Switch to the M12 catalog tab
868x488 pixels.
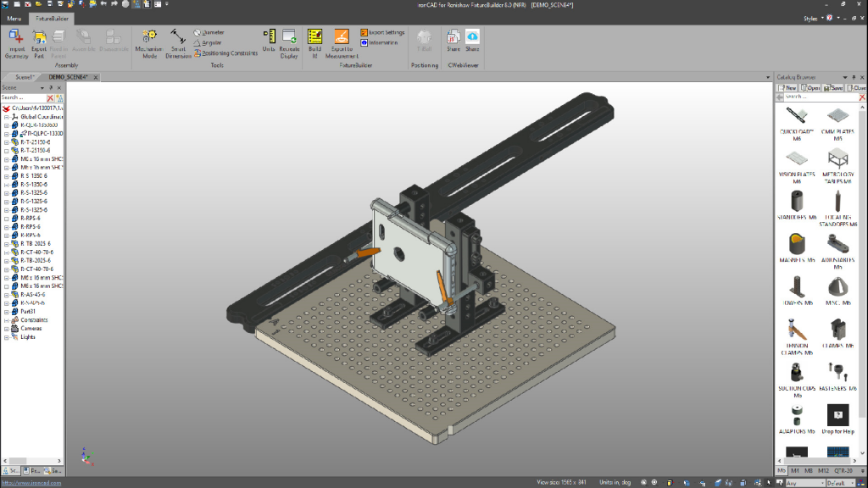[x=823, y=470]
